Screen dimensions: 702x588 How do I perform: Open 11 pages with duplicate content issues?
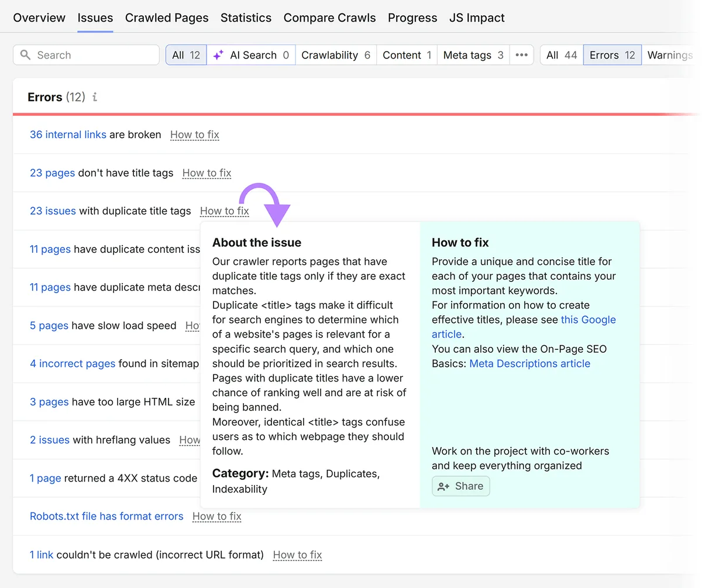(x=50, y=249)
